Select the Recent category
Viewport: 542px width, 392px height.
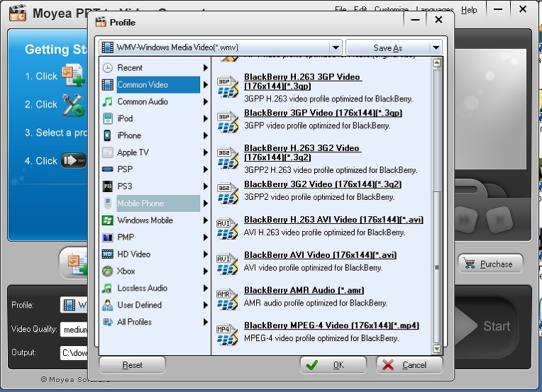point(130,68)
